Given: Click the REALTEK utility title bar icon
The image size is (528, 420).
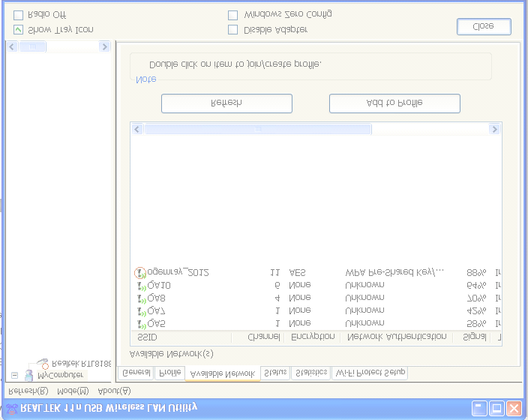Looking at the screenshot, I should (x=12, y=409).
